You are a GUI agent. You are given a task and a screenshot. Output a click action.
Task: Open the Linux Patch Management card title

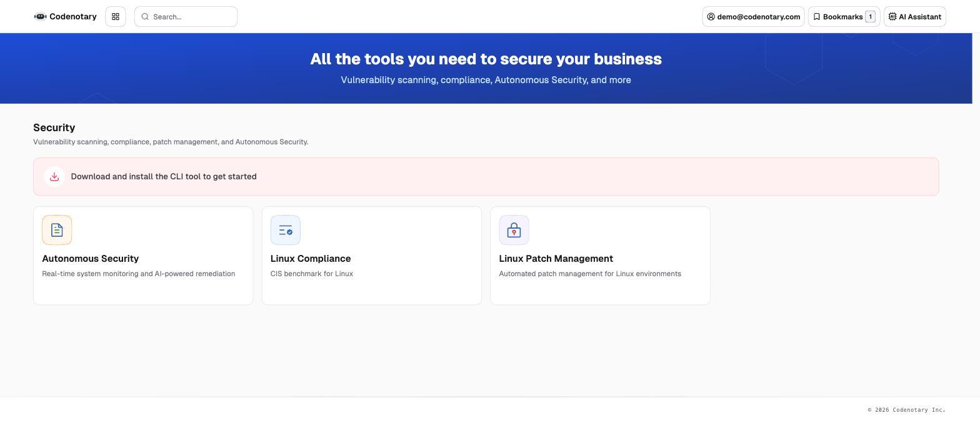(x=556, y=259)
